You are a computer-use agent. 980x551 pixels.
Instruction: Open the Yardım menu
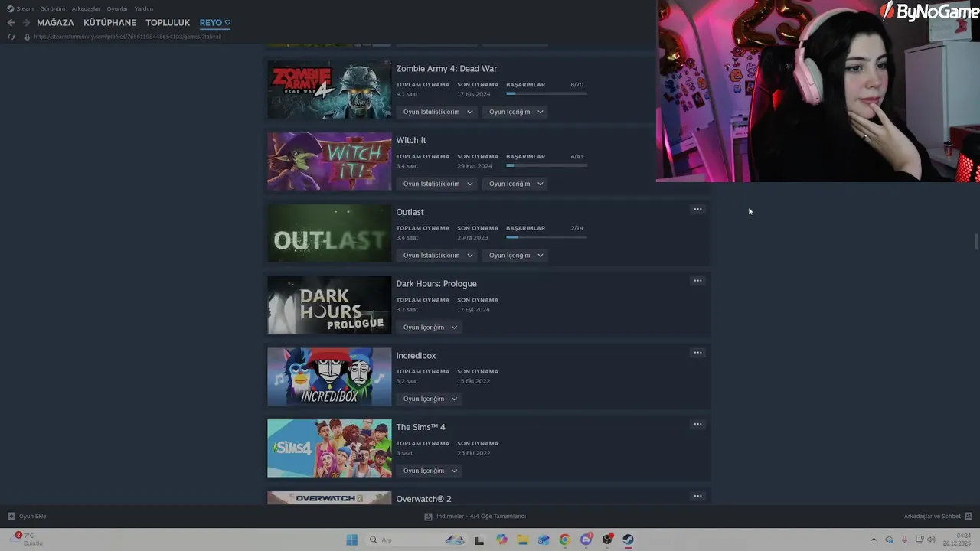144,8
